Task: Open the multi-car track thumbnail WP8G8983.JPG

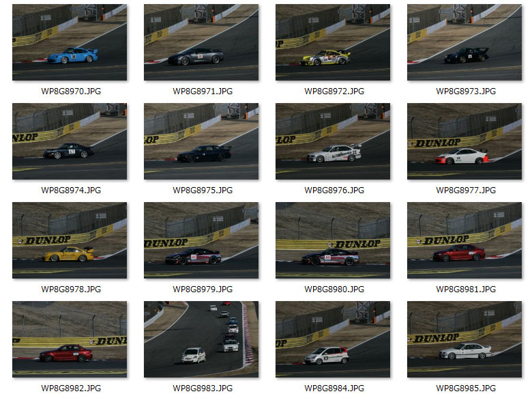Action: coord(201,339)
